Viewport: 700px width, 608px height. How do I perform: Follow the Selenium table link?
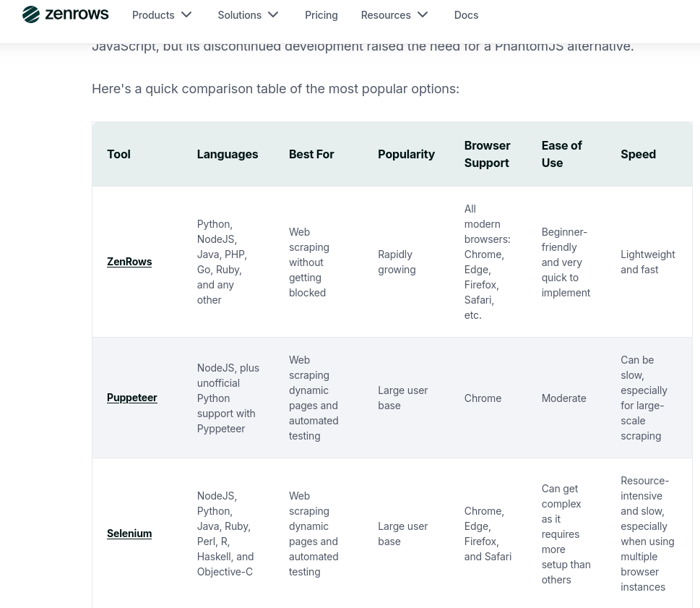click(129, 533)
